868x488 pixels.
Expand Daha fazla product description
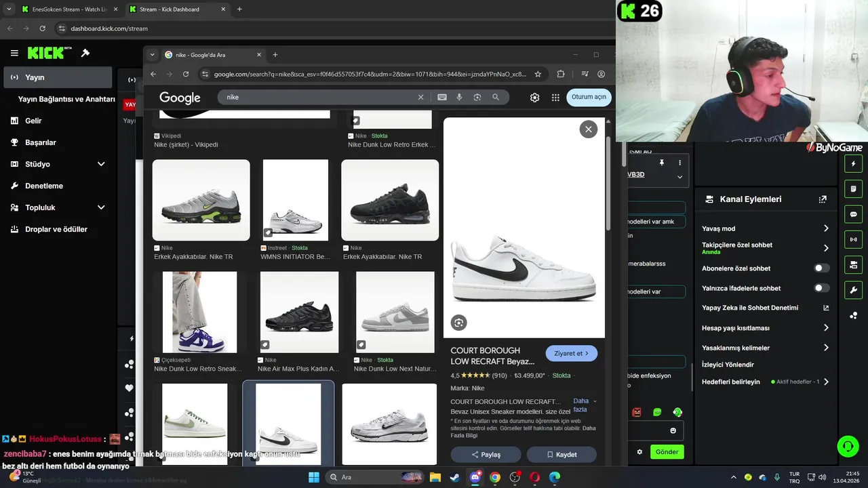pos(585,405)
